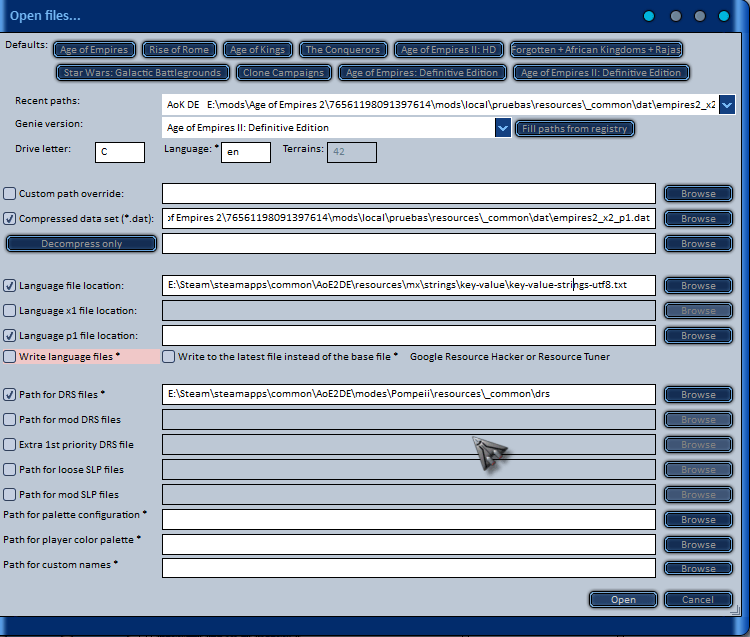This screenshot has width=750, height=637.
Task: Enable Path for mod SLP files checkbox
Action: pyautogui.click(x=10, y=494)
